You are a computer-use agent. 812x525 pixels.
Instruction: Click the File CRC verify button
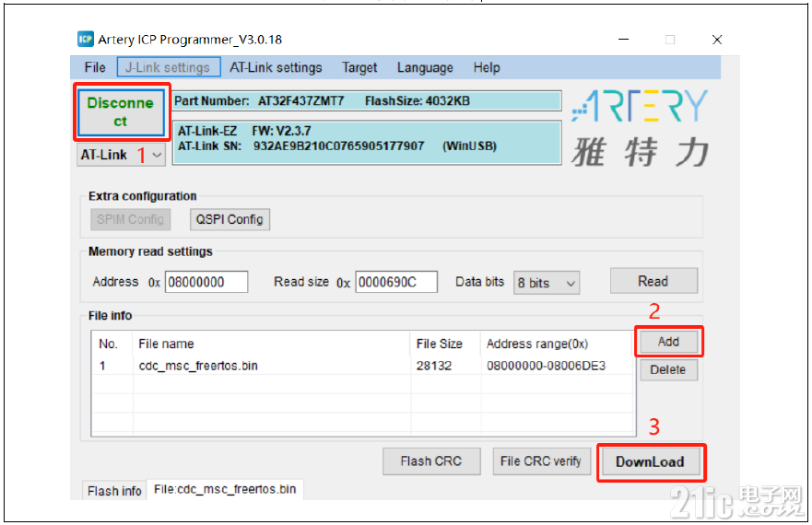click(541, 461)
